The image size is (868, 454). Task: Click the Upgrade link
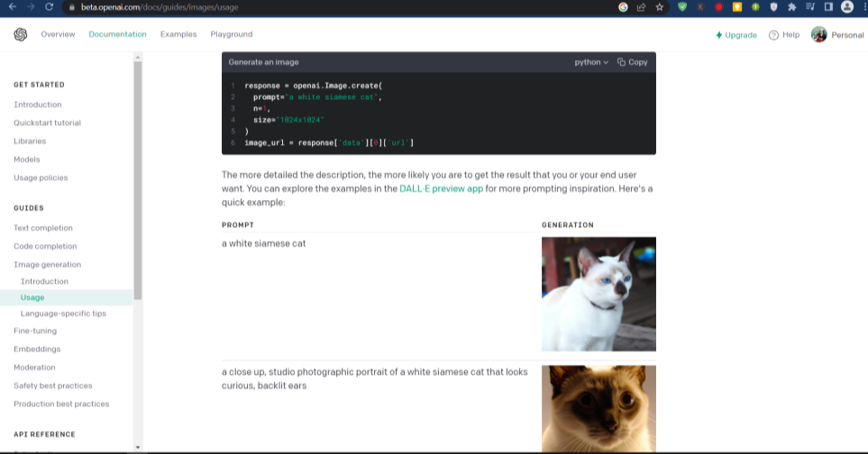[736, 35]
